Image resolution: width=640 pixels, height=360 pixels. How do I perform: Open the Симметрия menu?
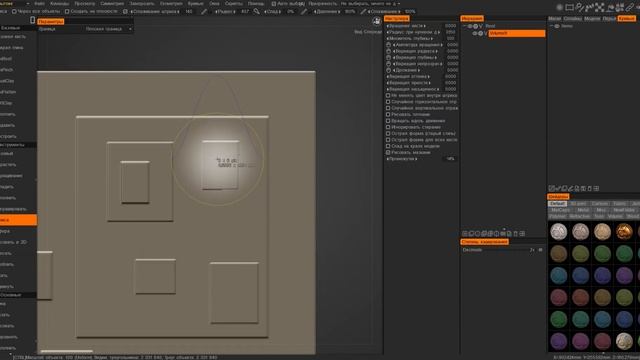point(112,3)
